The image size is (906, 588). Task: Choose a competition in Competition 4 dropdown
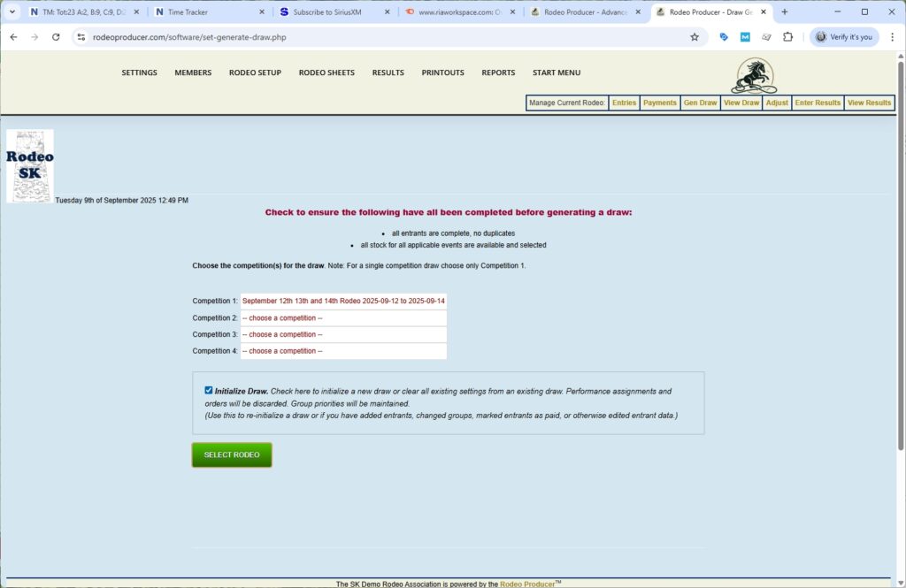[x=343, y=351]
